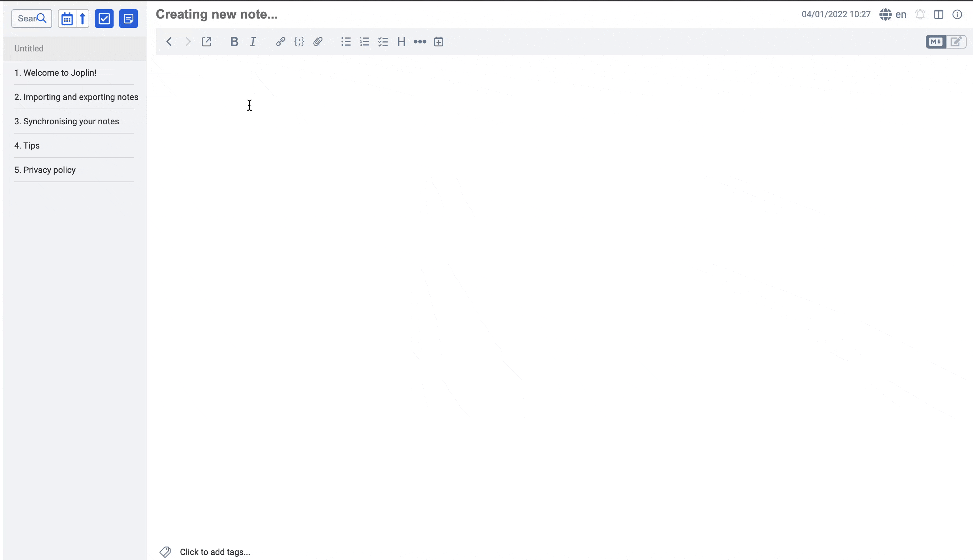Insert checkbox list from toolbar
The width and height of the screenshot is (973, 560).
383,41
